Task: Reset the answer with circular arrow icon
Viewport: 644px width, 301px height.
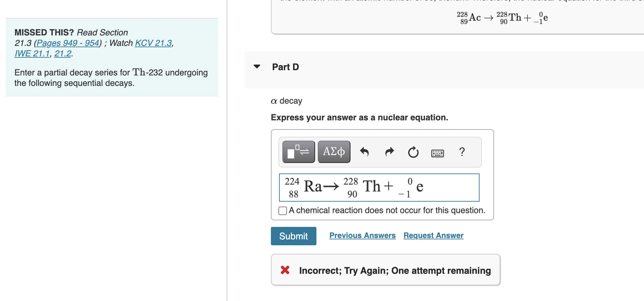Action: click(413, 152)
